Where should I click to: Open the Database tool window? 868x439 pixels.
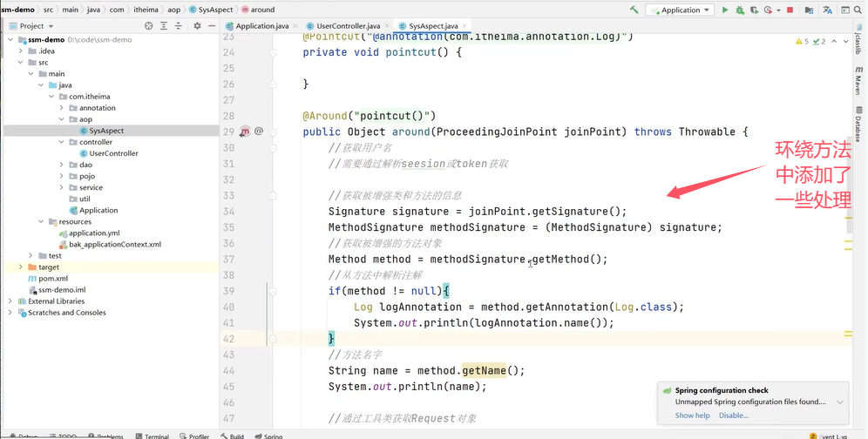pyautogui.click(x=858, y=124)
